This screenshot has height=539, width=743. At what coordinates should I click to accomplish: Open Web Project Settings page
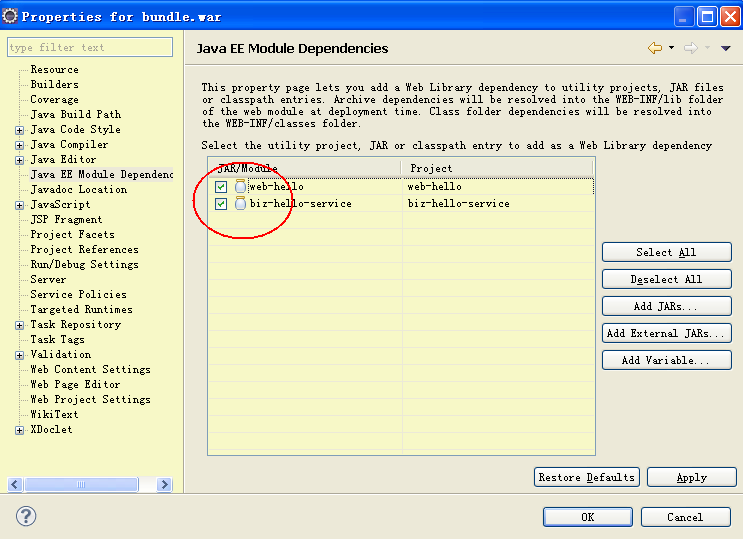(x=91, y=400)
